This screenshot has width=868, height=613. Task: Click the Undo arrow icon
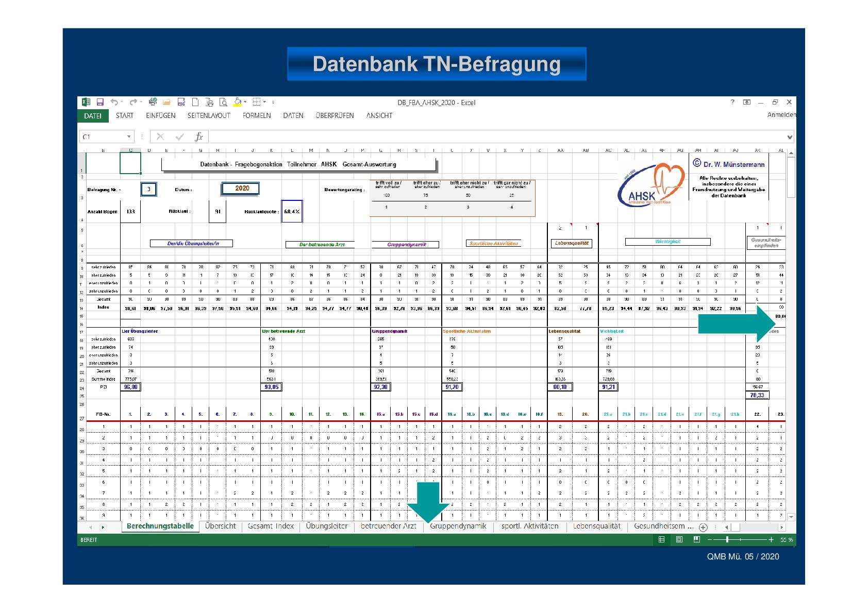tap(114, 103)
